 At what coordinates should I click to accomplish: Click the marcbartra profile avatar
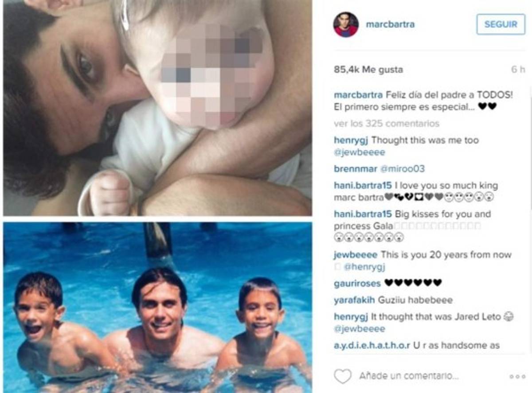click(x=346, y=24)
